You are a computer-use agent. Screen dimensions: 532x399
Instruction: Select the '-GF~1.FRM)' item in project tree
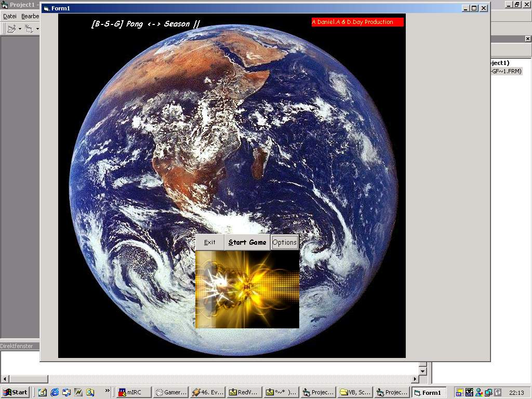(x=506, y=71)
